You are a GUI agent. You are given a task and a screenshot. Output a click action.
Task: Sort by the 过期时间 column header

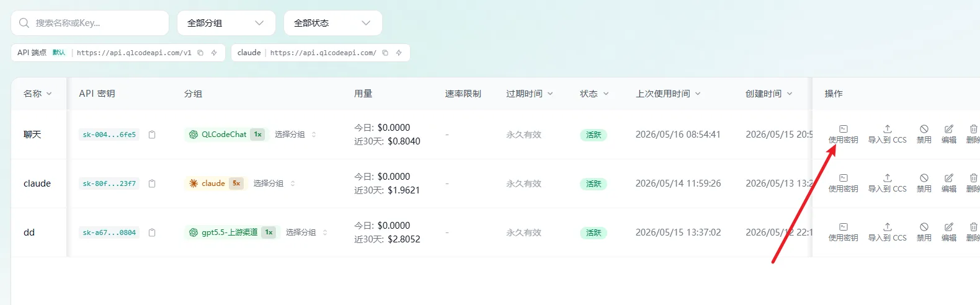coord(530,94)
